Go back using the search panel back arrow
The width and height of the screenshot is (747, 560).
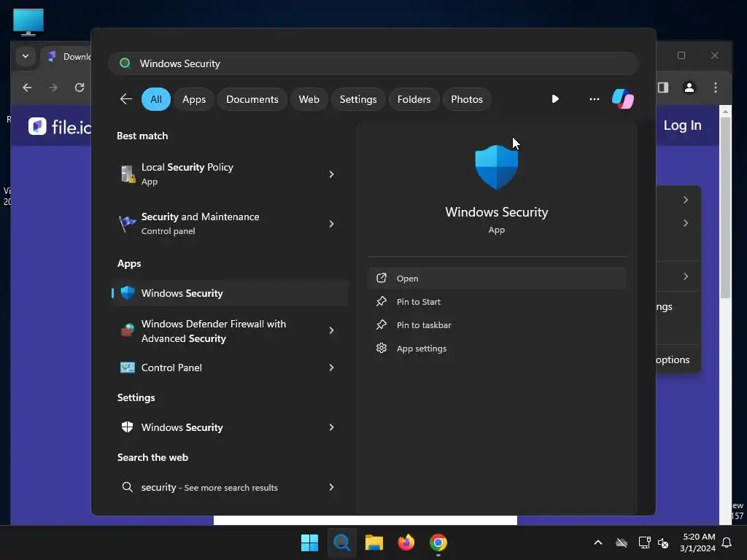coord(125,99)
